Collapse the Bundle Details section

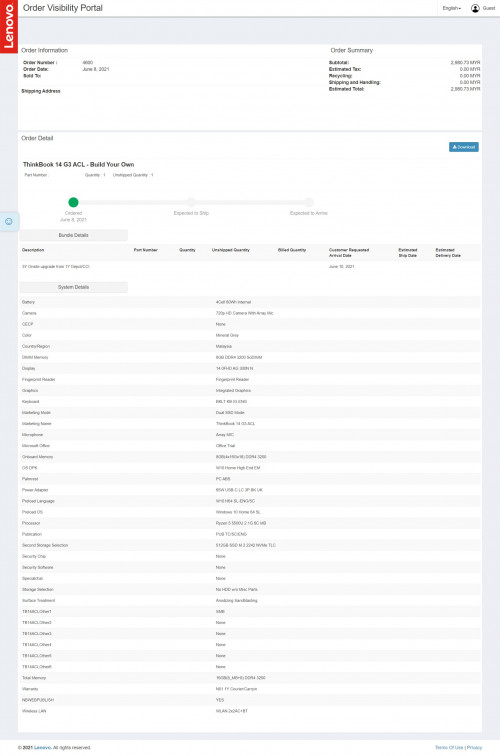click(73, 235)
